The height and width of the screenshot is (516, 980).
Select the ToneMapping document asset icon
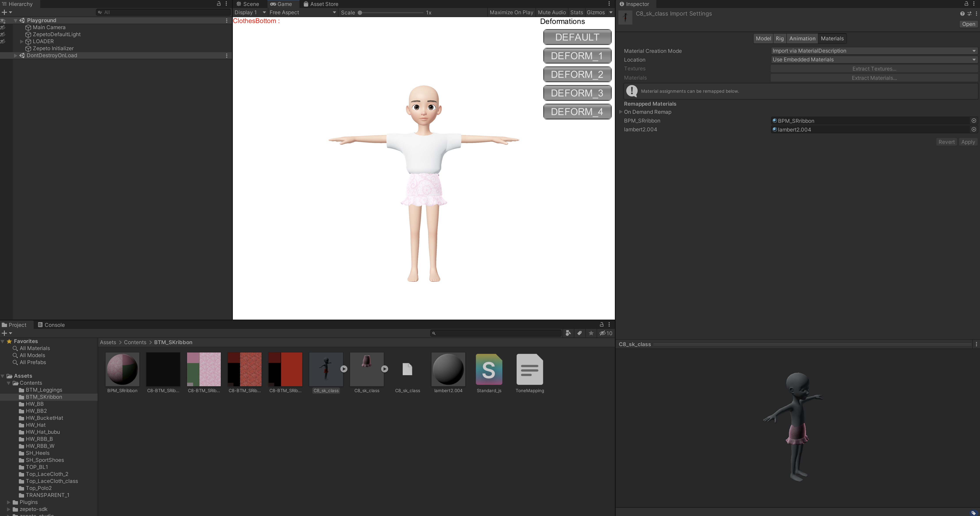530,369
